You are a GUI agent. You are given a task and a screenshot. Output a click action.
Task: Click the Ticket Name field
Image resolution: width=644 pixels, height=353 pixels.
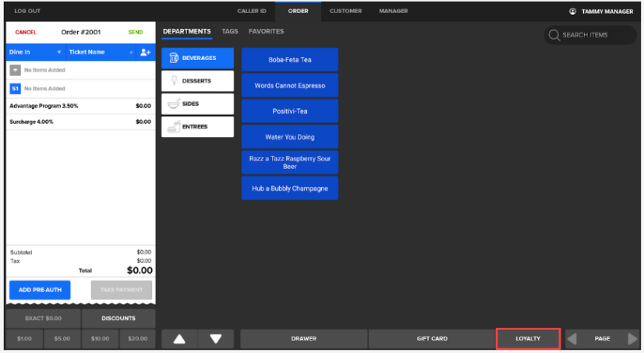coord(101,52)
